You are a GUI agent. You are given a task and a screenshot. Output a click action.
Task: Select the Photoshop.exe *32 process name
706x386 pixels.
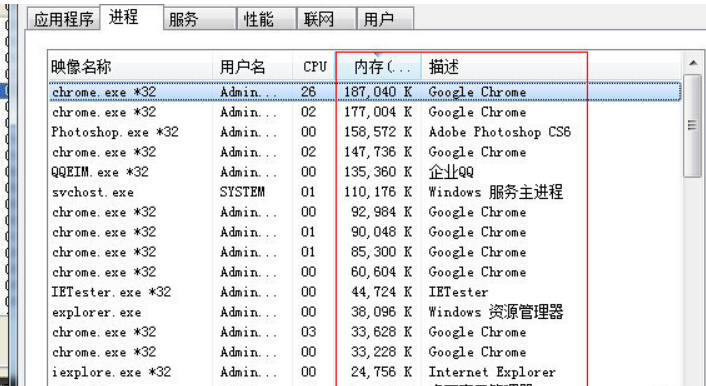point(115,132)
